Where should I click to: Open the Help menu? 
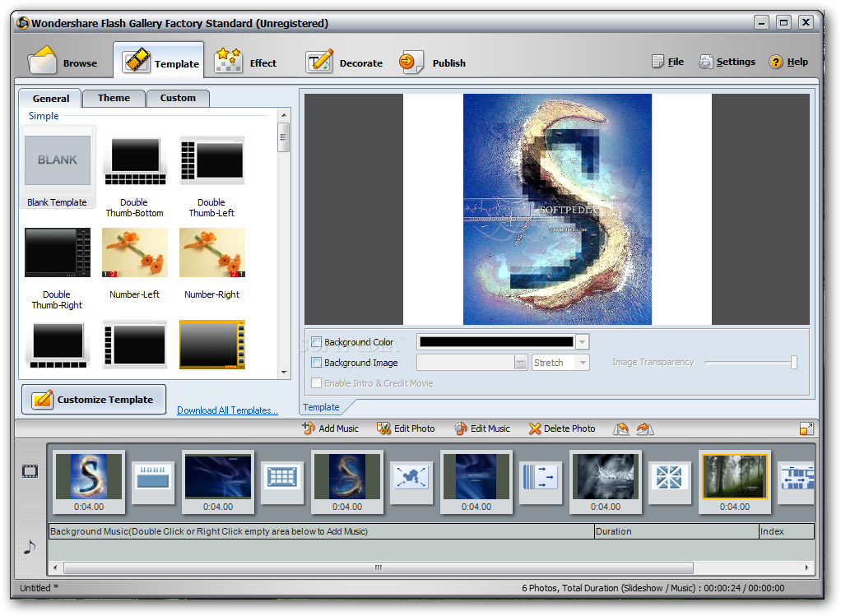tap(788, 62)
